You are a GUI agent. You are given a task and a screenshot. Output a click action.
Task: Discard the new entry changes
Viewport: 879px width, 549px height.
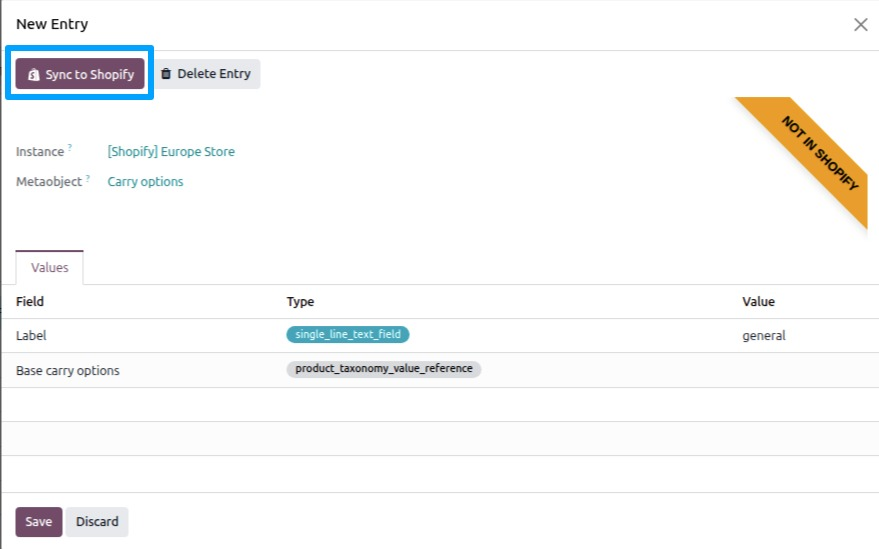(x=97, y=522)
